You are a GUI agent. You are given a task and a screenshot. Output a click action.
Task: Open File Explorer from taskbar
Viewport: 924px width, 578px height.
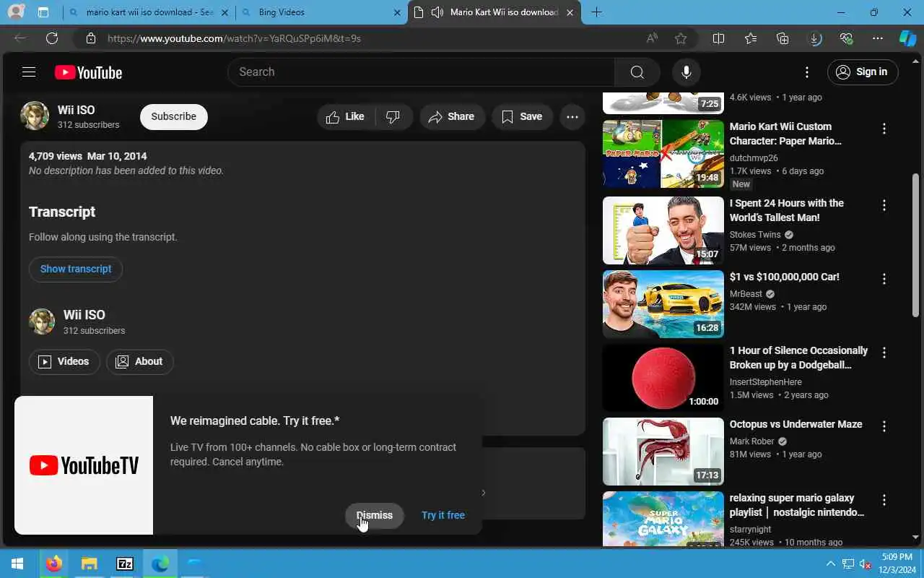click(x=89, y=564)
